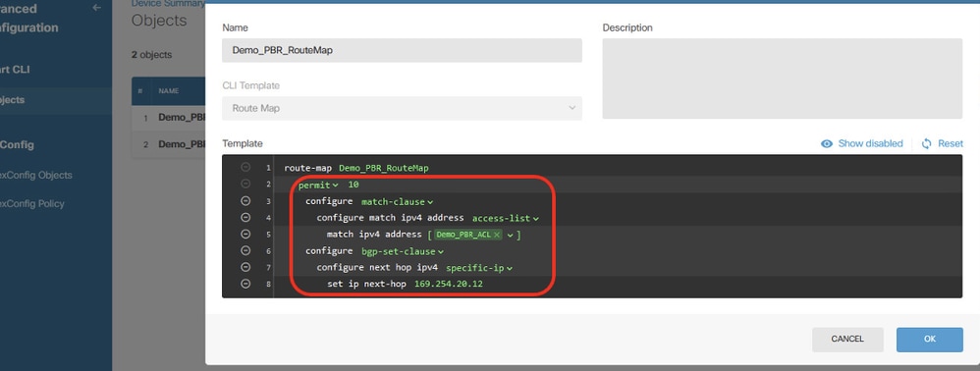Disable template line 1 with its minus icon
Viewport: 980px width, 371px height.
point(245,168)
